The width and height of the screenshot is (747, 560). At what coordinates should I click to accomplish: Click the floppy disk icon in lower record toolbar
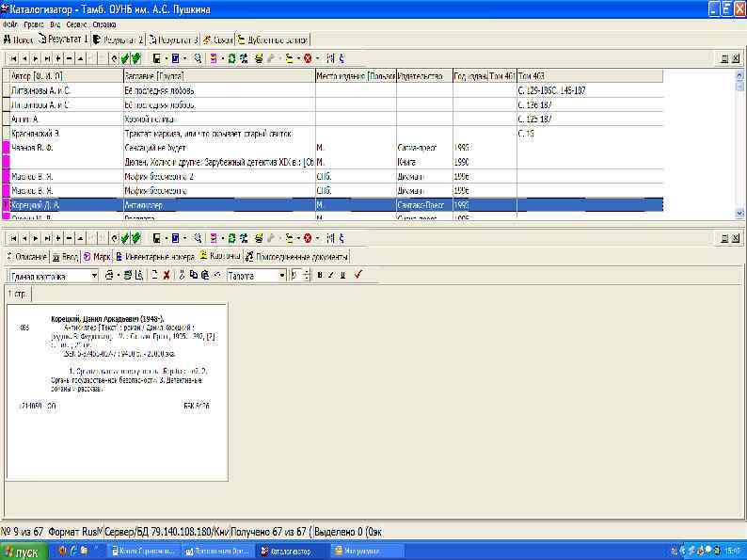156,238
